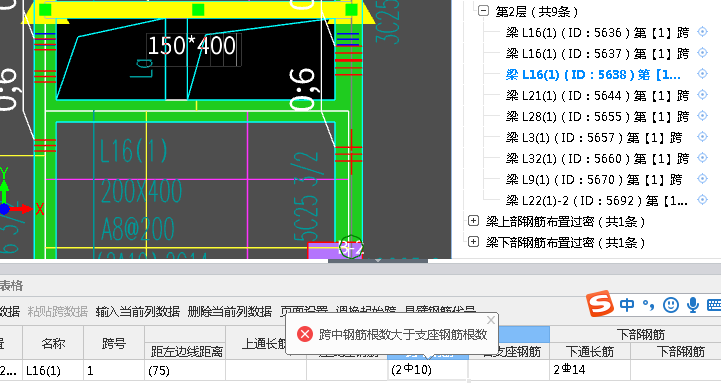Locate beam L32(1) ID 5660 via target icon
The image size is (721, 392).
pos(702,158)
